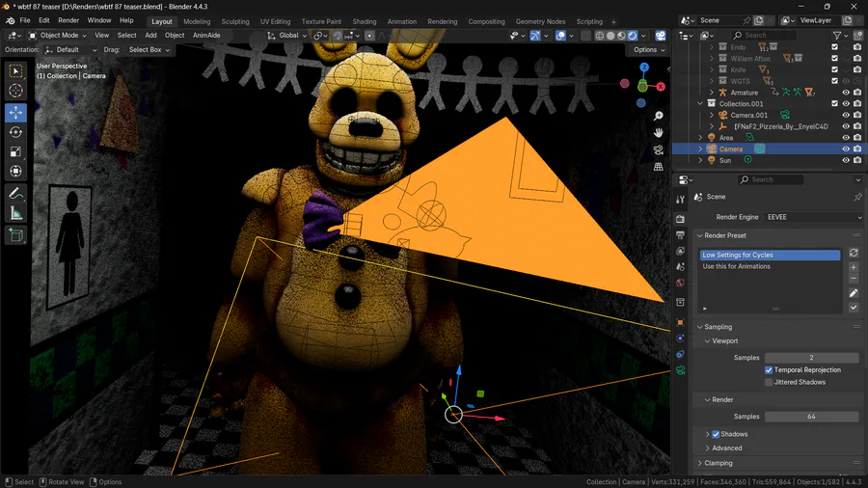Enable Jittered Shadows checkbox

click(769, 382)
